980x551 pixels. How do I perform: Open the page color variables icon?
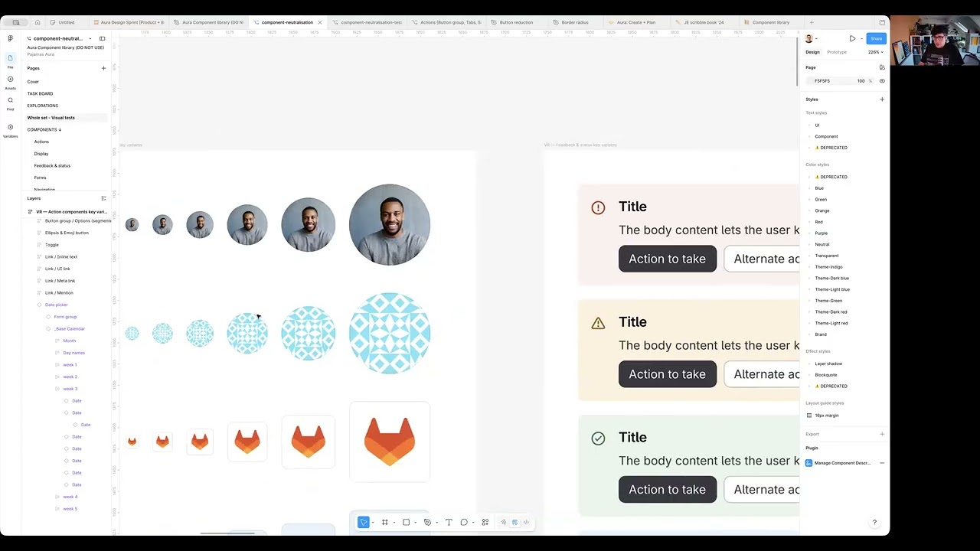point(882,67)
